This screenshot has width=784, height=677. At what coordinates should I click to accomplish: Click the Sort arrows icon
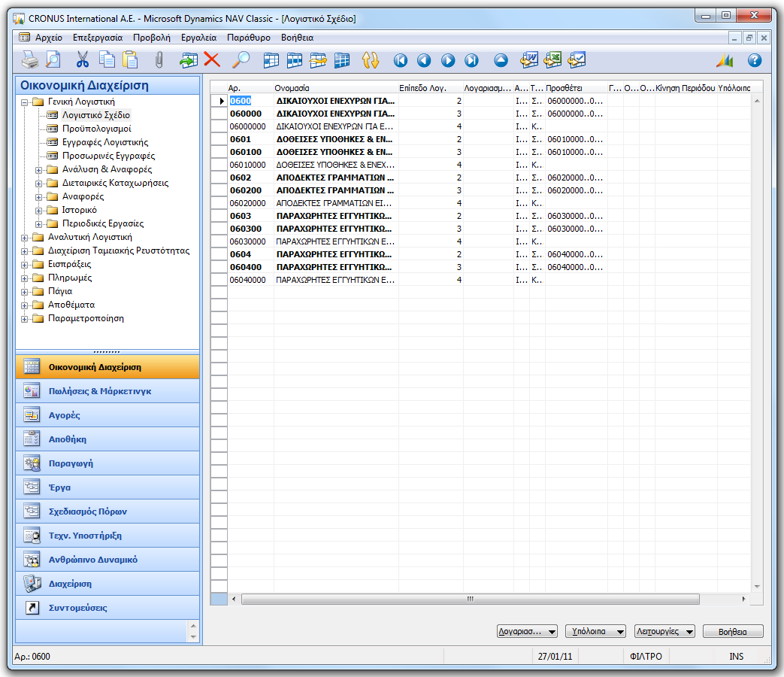pos(371,60)
